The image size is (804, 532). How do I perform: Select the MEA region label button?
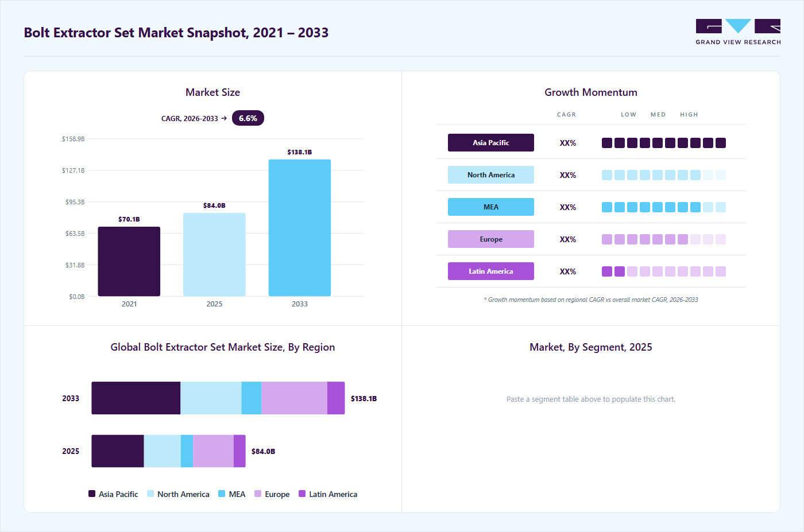[x=491, y=207]
